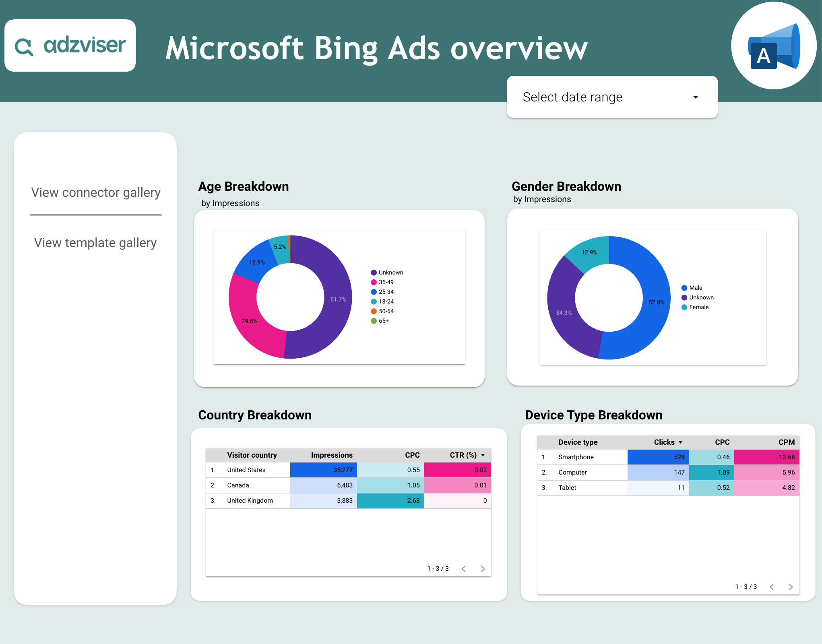Go to previous page in Device table
Viewport: 822px width, 644px height.
(772, 587)
